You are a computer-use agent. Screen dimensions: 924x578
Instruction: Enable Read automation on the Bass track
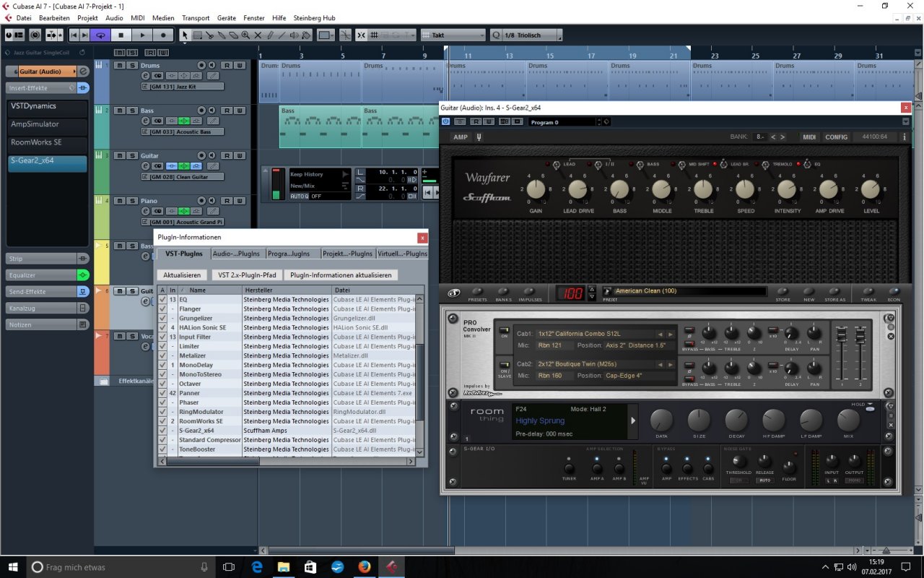click(227, 111)
